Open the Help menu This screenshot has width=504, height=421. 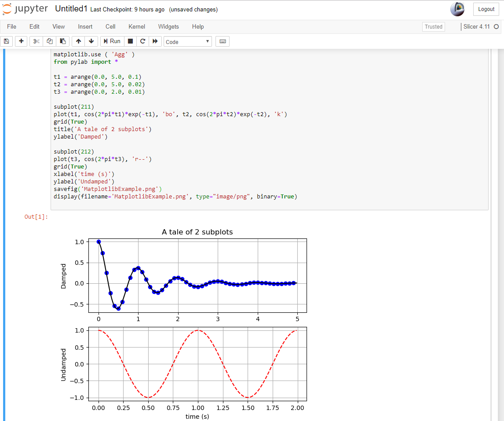coord(198,27)
